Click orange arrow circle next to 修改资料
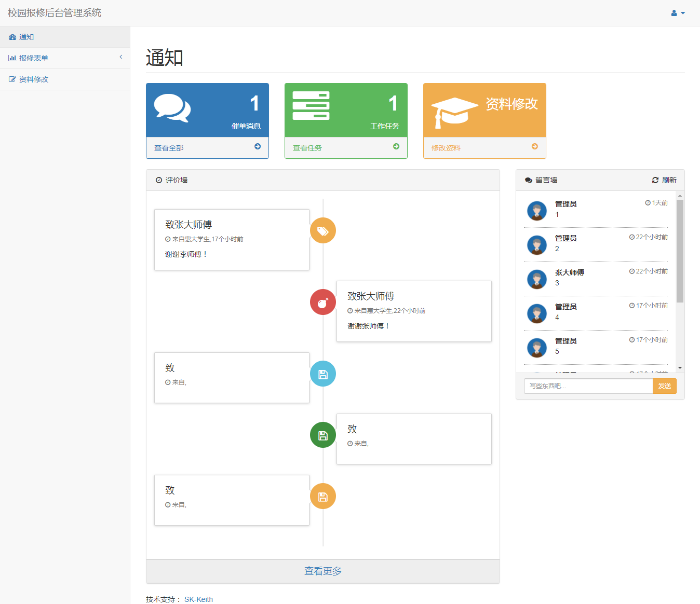The image size is (700, 604). point(535,146)
